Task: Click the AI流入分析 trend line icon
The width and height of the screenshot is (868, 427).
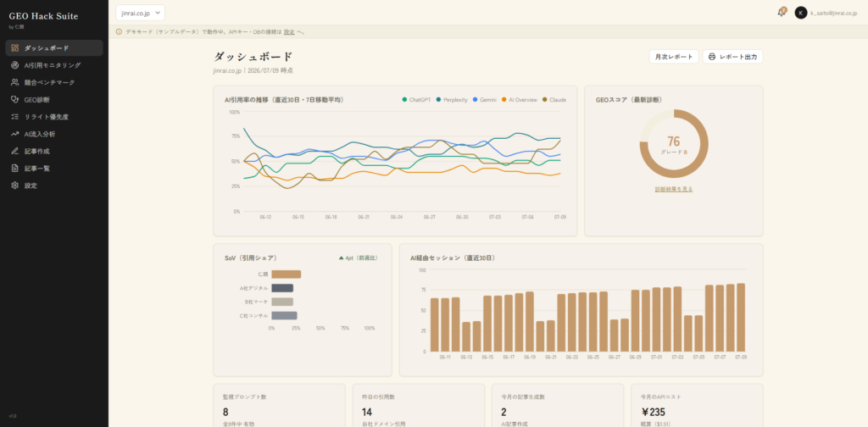Action: [x=15, y=134]
